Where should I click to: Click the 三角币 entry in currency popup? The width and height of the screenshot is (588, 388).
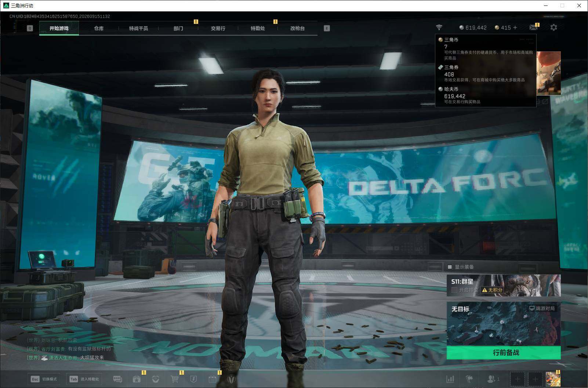tap(486, 48)
